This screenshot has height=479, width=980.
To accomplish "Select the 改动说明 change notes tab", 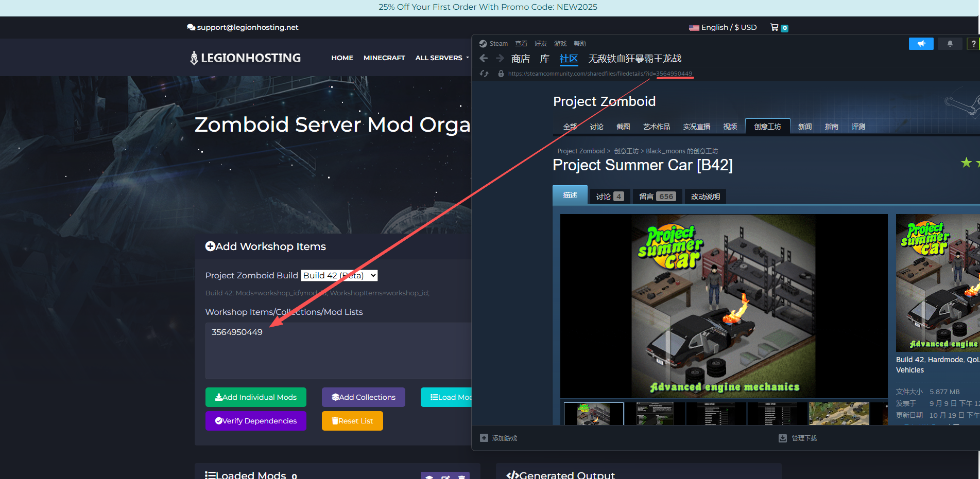I will tap(705, 197).
